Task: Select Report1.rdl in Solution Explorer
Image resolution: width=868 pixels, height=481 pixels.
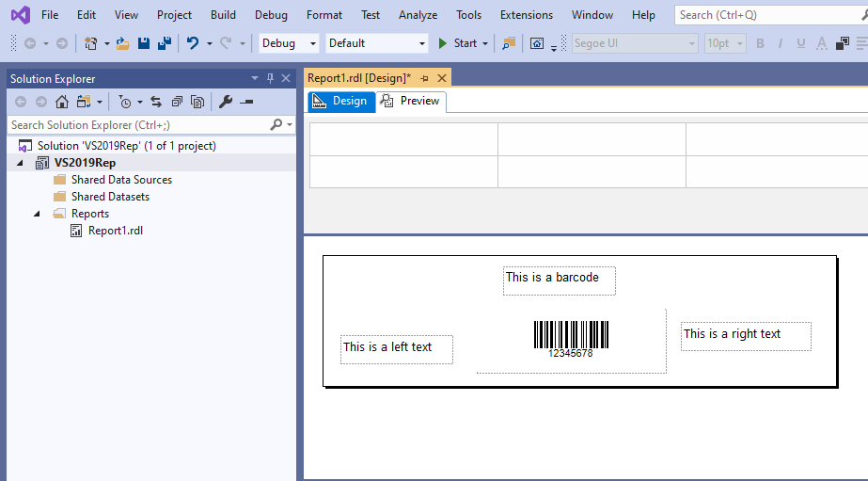Action: point(115,231)
